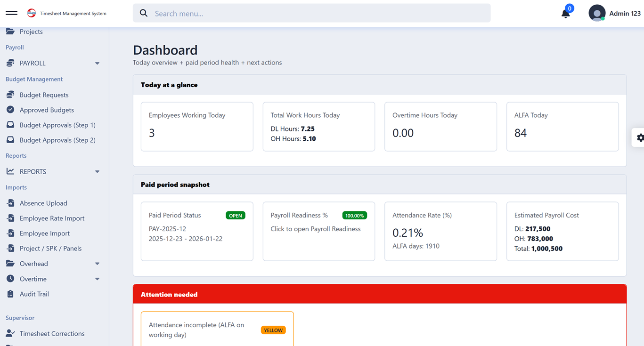The image size is (644, 346).
Task: Open Employee Rate Import from sidebar
Action: pos(10,218)
